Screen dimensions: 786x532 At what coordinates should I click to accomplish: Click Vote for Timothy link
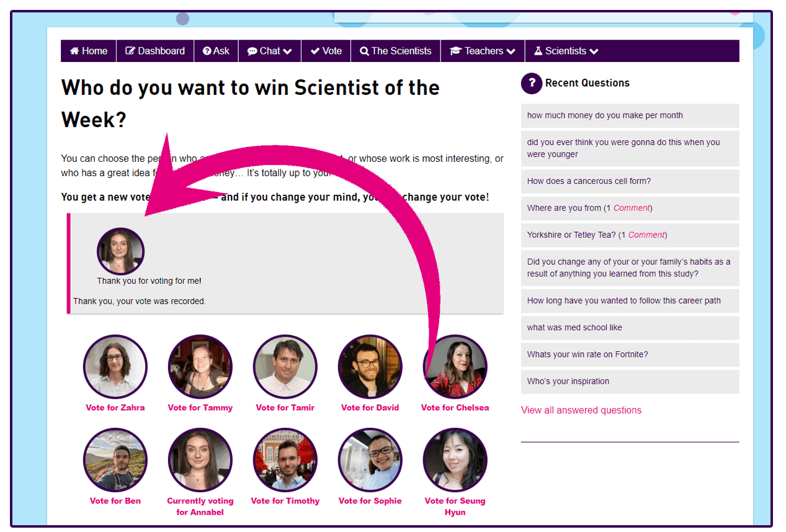click(x=285, y=501)
